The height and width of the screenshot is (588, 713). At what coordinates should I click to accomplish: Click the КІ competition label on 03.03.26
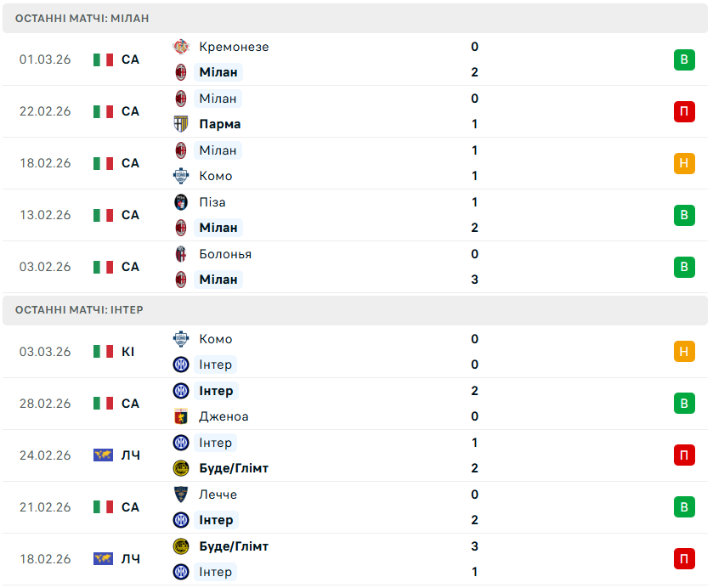pyautogui.click(x=128, y=352)
